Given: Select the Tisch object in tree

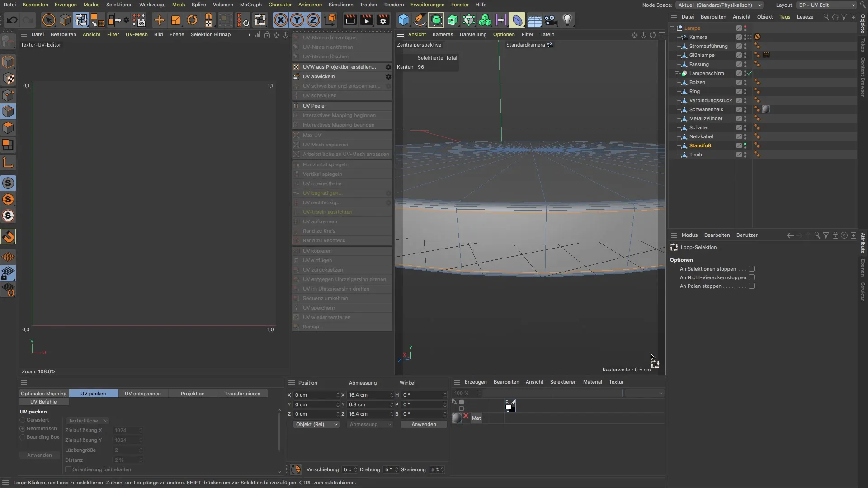Looking at the screenshot, I should pyautogui.click(x=695, y=155).
